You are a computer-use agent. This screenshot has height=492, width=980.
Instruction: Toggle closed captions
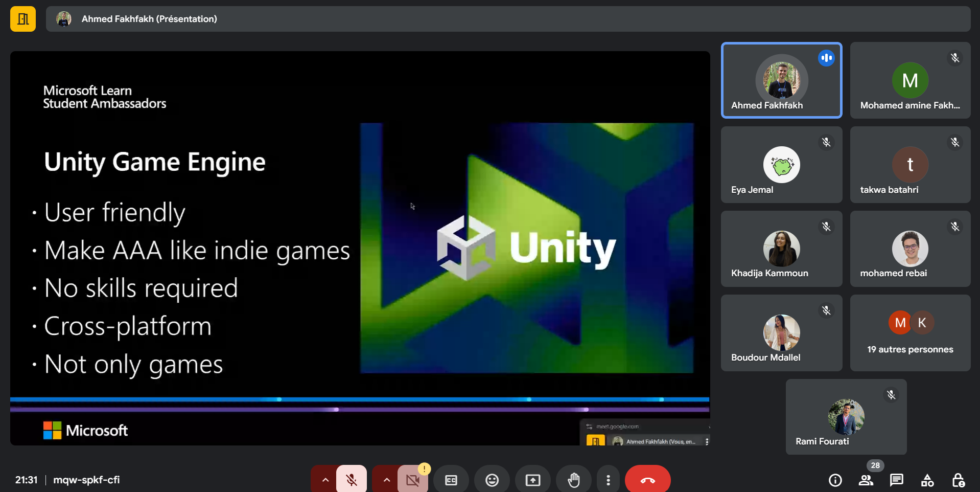tap(451, 480)
